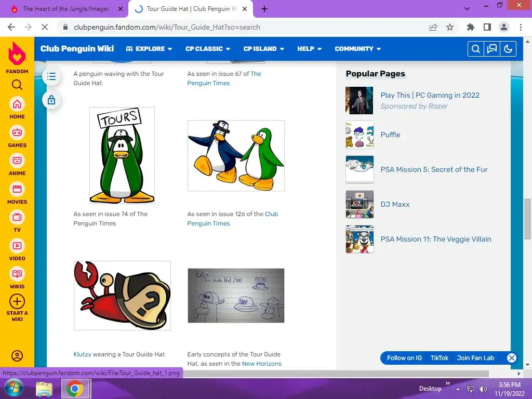Image resolution: width=532 pixels, height=399 pixels.
Task: Share this page icon in address bar
Action: tap(433, 27)
